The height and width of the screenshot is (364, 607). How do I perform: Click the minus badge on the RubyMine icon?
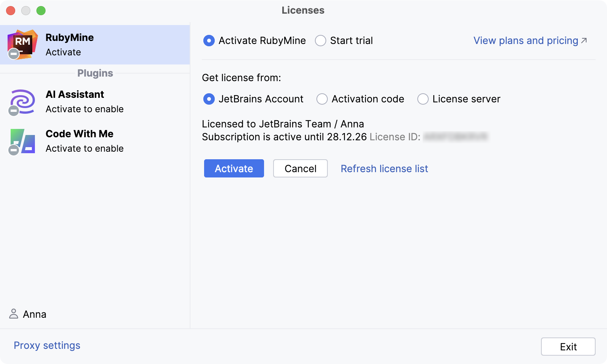(x=14, y=54)
